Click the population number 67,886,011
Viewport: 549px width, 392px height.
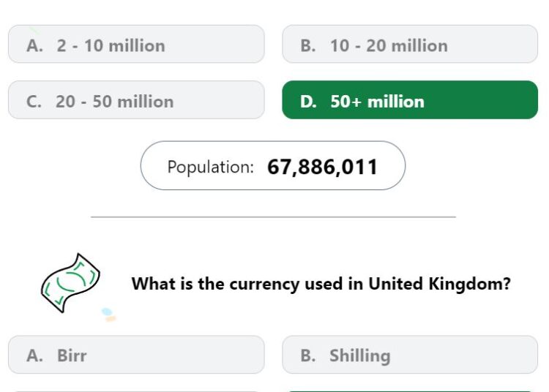click(x=323, y=167)
